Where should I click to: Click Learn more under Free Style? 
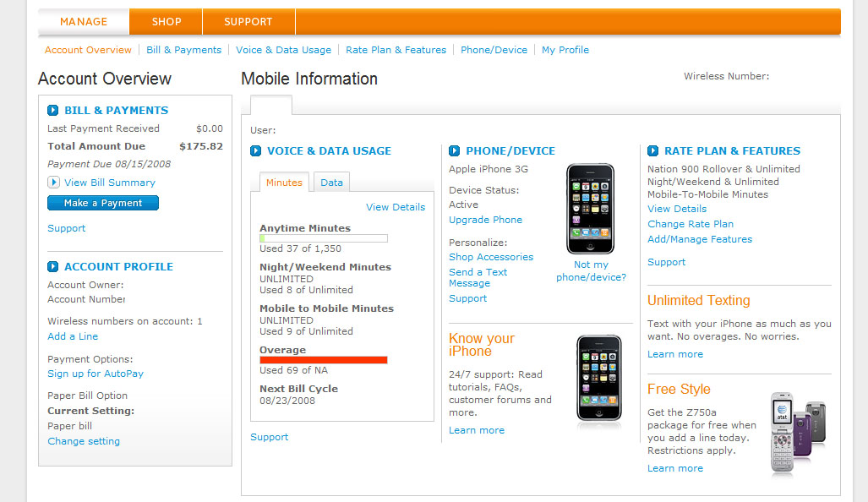[675, 468]
